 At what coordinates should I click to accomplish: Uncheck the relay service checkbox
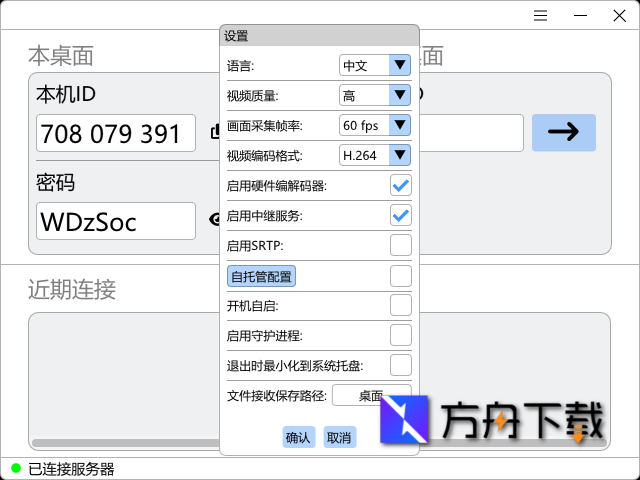(400, 215)
